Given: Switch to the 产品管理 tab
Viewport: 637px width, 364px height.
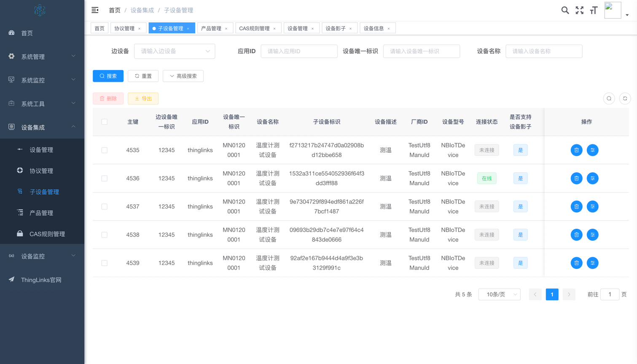Looking at the screenshot, I should pyautogui.click(x=212, y=27).
